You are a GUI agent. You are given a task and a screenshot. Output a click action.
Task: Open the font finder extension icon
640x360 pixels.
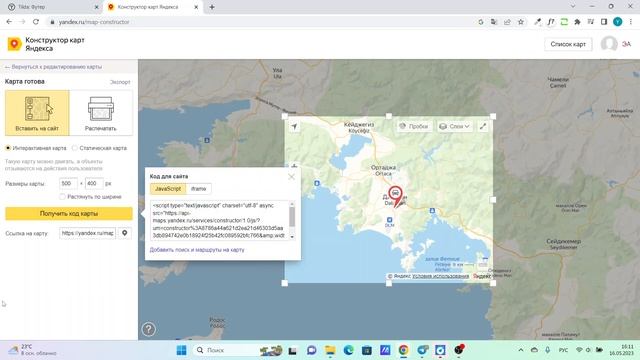click(551, 22)
